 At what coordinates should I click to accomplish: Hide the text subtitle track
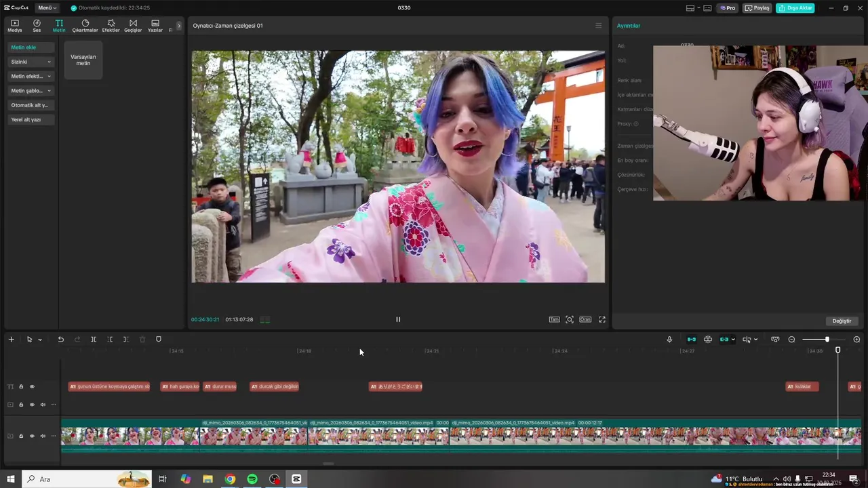(32, 387)
